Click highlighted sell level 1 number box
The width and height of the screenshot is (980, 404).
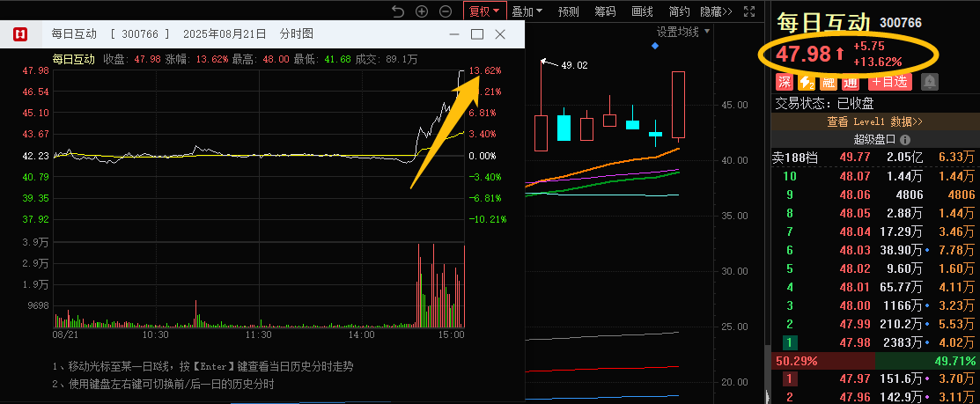tap(790, 342)
